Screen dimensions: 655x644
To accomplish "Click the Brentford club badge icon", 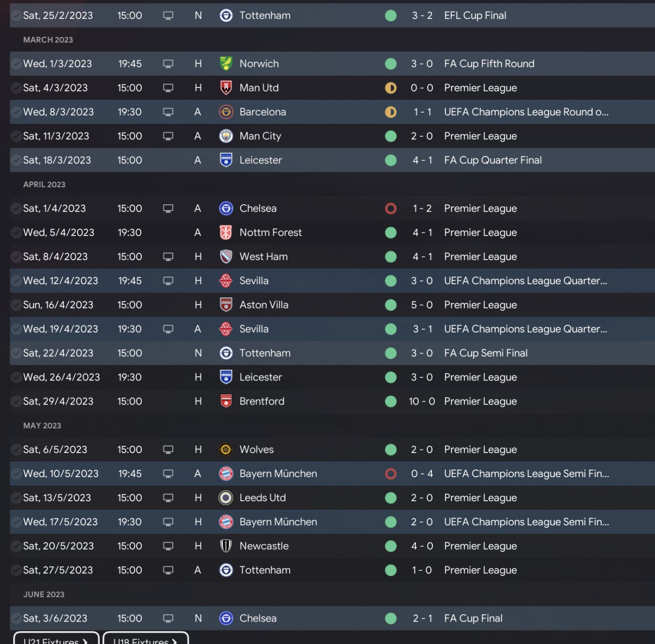I will coord(226,401).
